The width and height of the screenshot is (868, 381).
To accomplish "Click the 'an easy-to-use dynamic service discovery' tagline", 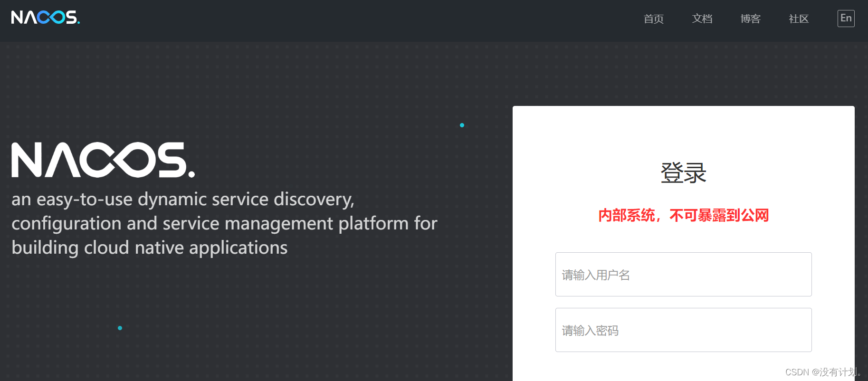I will (x=224, y=223).
